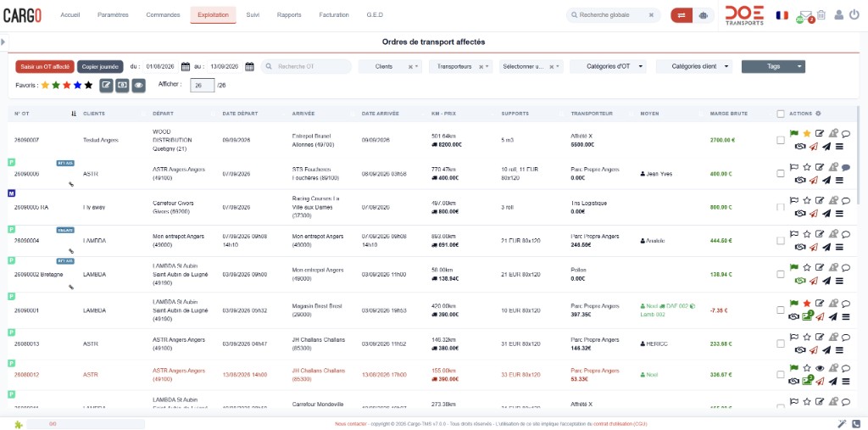Open the blue comment bubble for OT 26090006

[x=846, y=167]
